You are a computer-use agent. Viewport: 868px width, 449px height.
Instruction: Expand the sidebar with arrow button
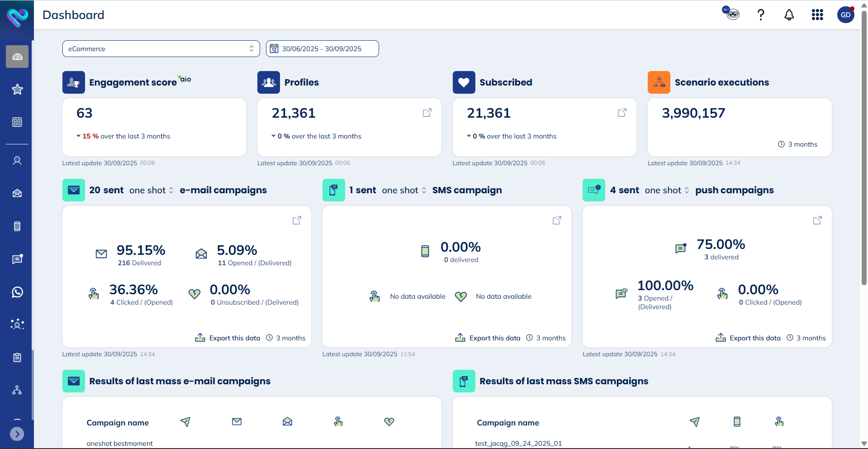[x=17, y=434]
